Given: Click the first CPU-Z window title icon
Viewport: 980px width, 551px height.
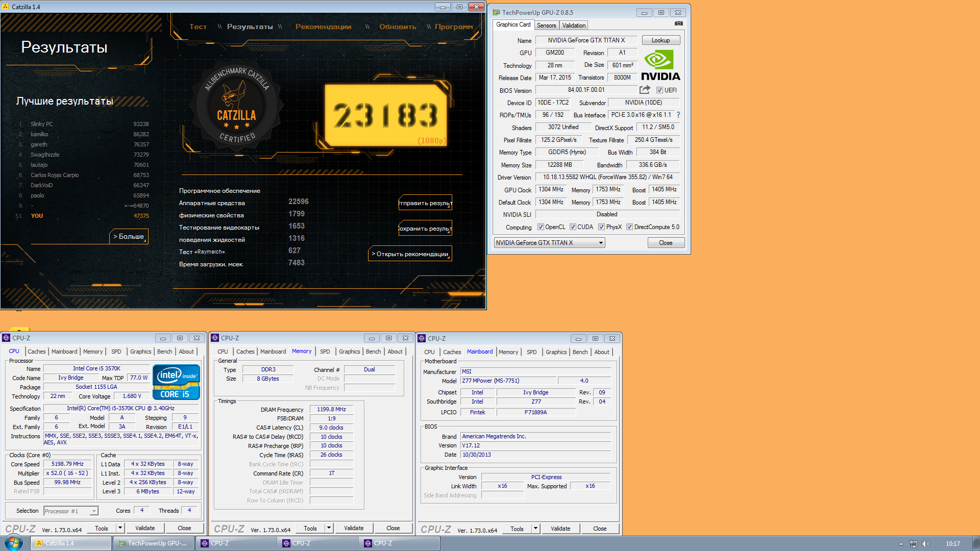Looking at the screenshot, I should pos(6,338).
